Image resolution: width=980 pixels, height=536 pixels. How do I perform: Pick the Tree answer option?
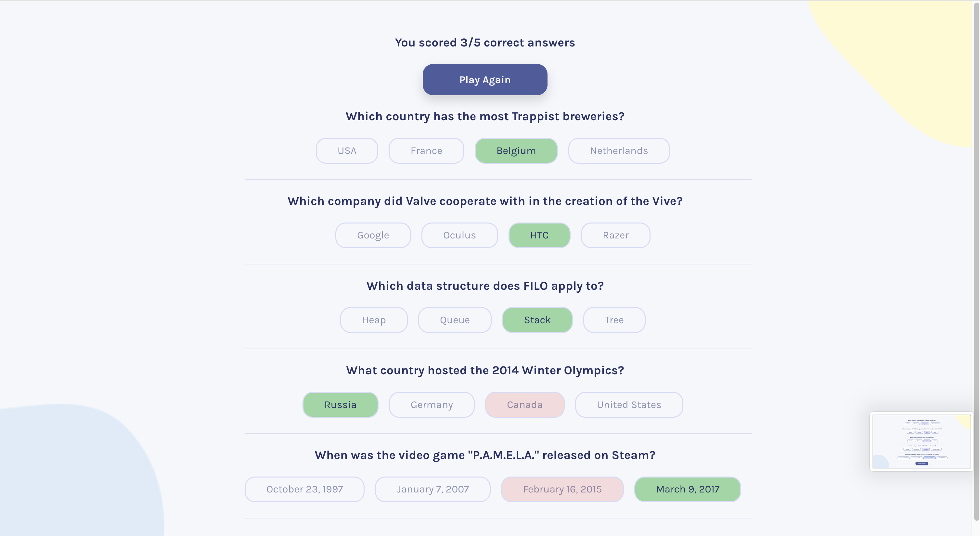[614, 320]
